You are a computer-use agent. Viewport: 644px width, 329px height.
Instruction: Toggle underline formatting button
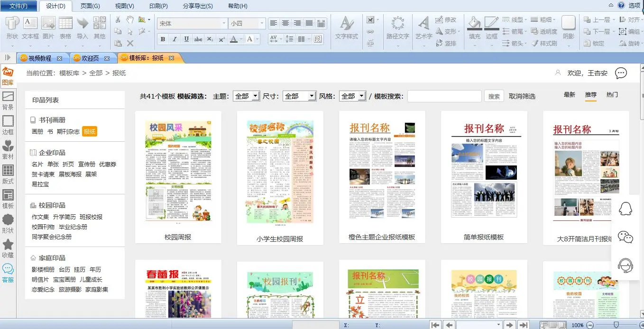pyautogui.click(x=186, y=39)
